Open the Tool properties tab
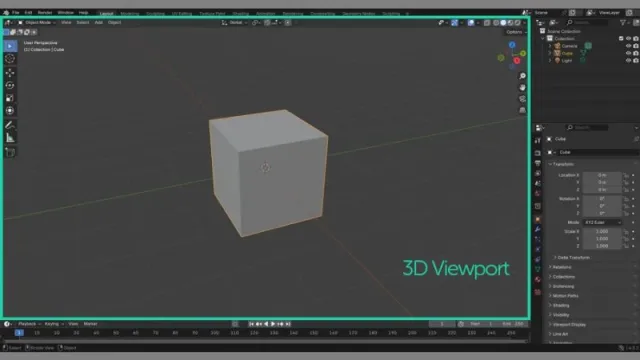640x360 pixels. [538, 140]
